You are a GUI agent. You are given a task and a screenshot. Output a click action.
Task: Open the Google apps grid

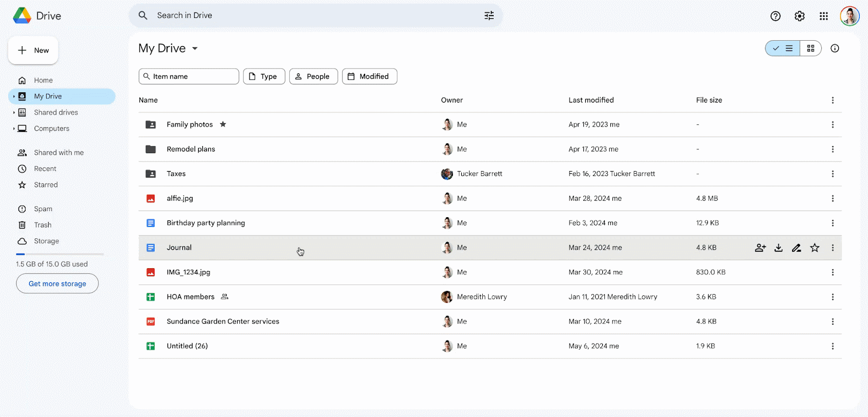point(824,16)
